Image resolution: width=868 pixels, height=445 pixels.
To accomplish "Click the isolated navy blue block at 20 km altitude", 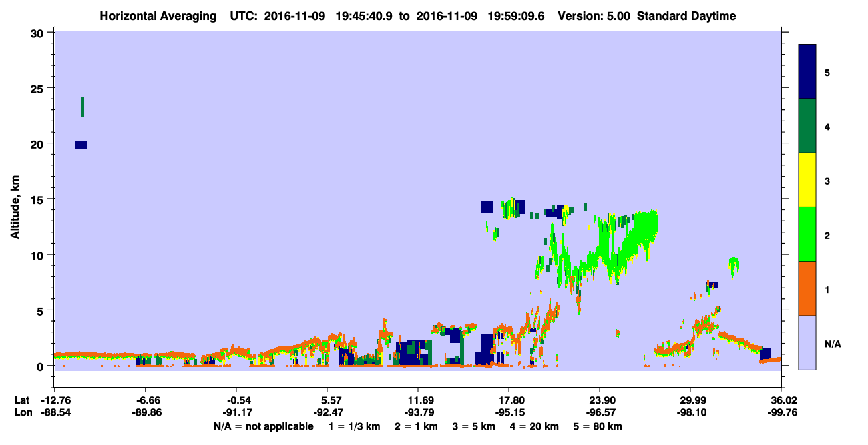I will [81, 145].
